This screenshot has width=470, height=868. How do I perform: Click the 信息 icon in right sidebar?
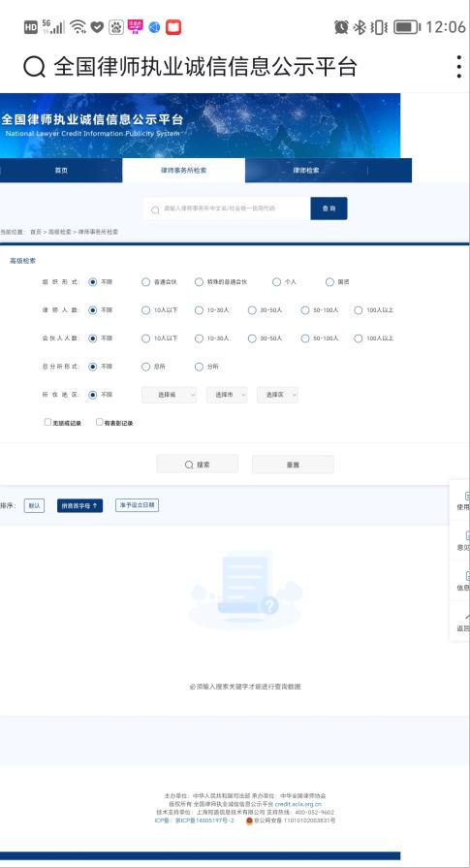(467, 576)
